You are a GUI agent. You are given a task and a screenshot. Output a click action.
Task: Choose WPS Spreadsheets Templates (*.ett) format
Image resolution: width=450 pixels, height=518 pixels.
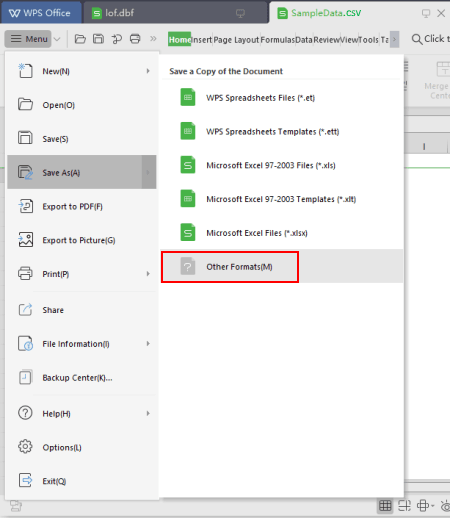tap(282, 131)
